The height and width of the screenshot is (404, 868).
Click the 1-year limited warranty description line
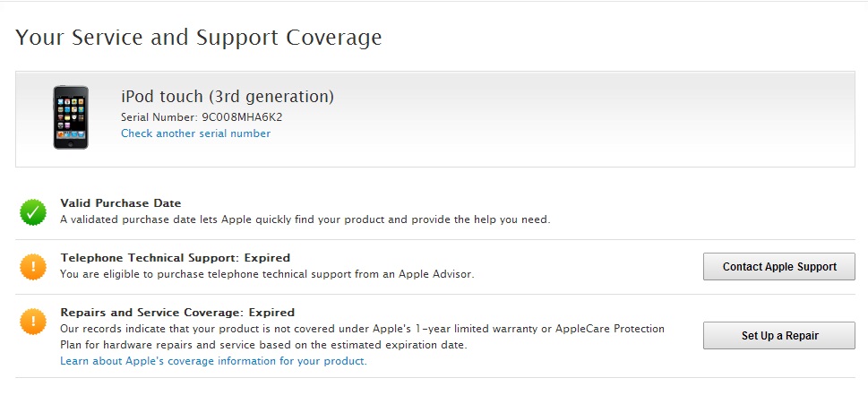click(362, 329)
